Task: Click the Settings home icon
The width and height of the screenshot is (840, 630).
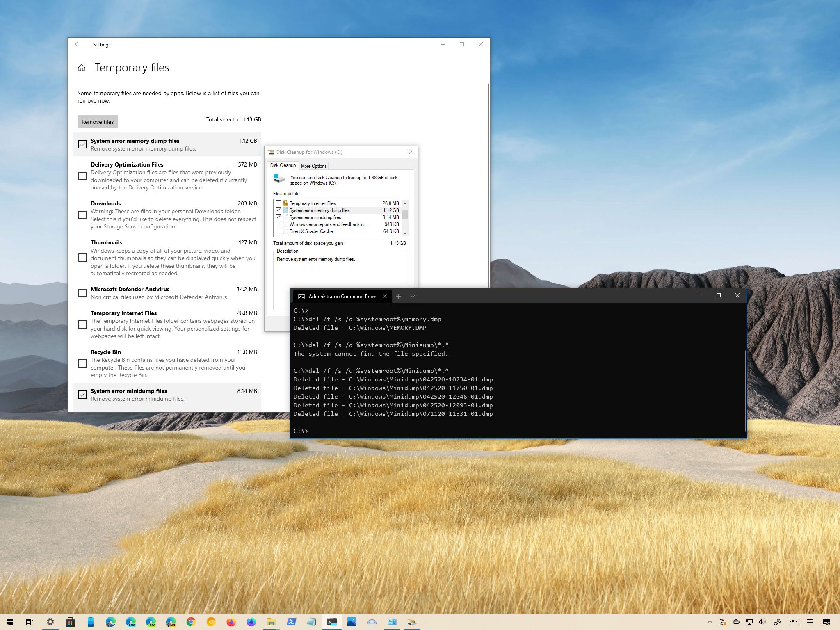Action: (x=81, y=67)
